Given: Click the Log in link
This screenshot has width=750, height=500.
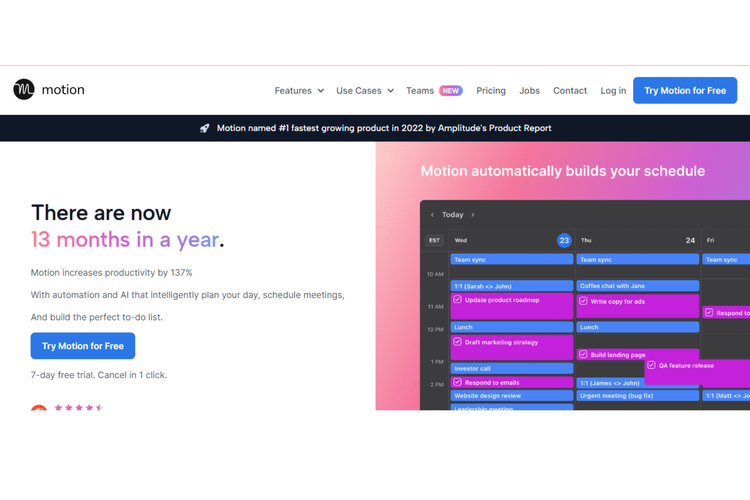Looking at the screenshot, I should point(613,90).
